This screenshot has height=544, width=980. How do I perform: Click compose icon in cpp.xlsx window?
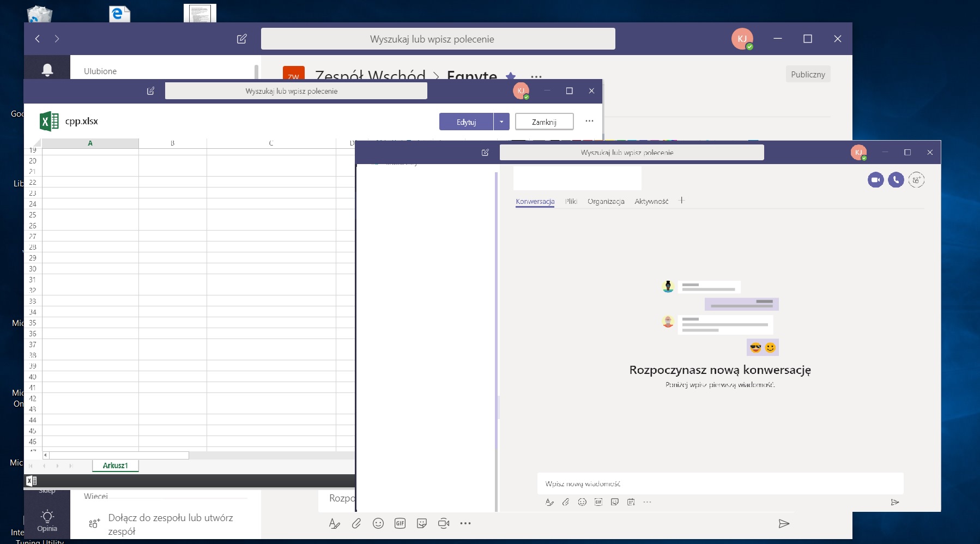[151, 91]
